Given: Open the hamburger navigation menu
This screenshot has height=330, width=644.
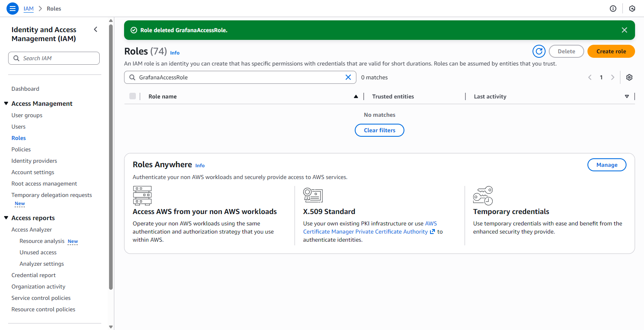Looking at the screenshot, I should [x=13, y=9].
